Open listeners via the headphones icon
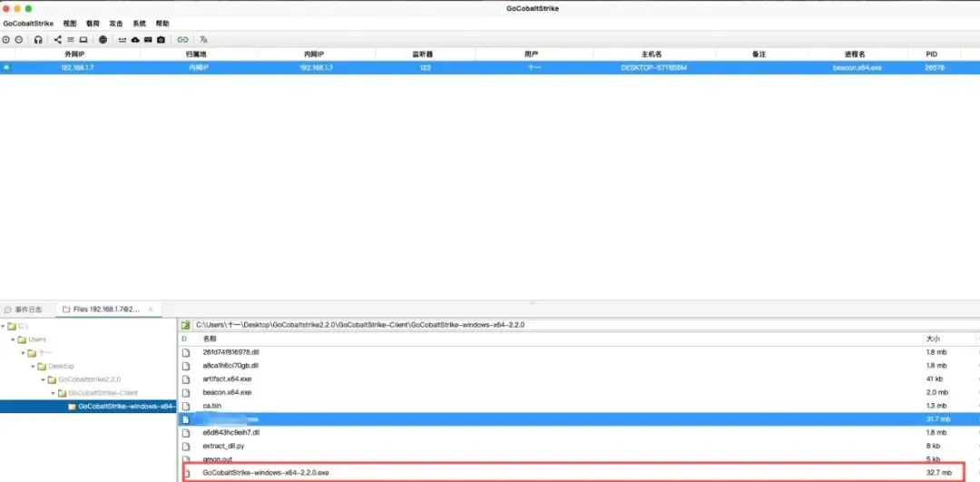The height and width of the screenshot is (482, 980). [x=38, y=39]
